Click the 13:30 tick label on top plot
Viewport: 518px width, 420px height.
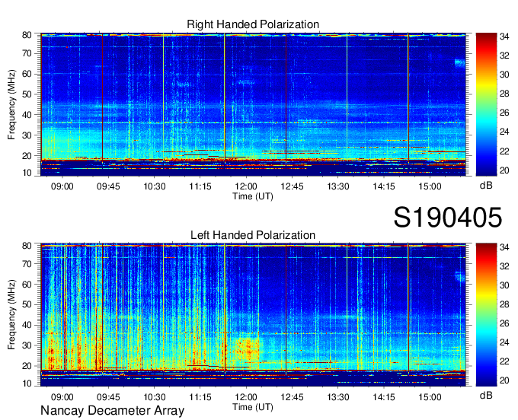[x=338, y=186]
